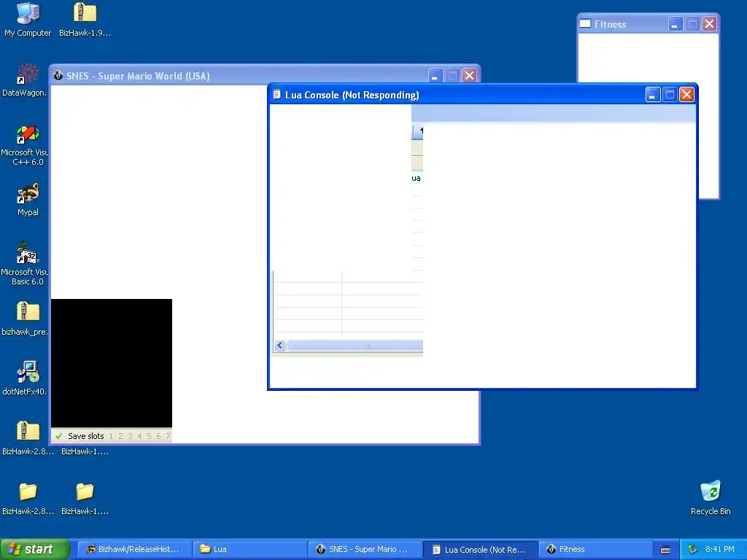Click the green checkmark beside Save slots
This screenshot has width=747, height=560.
58,436
